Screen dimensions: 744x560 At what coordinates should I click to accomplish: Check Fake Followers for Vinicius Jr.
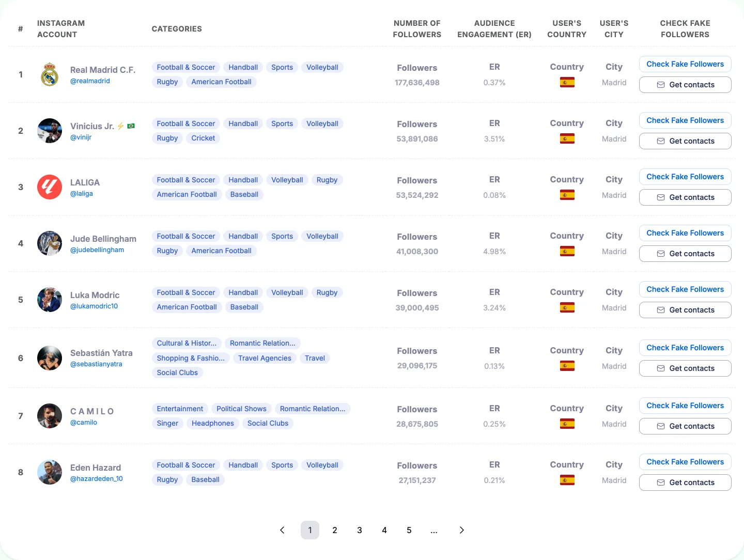[x=685, y=120]
